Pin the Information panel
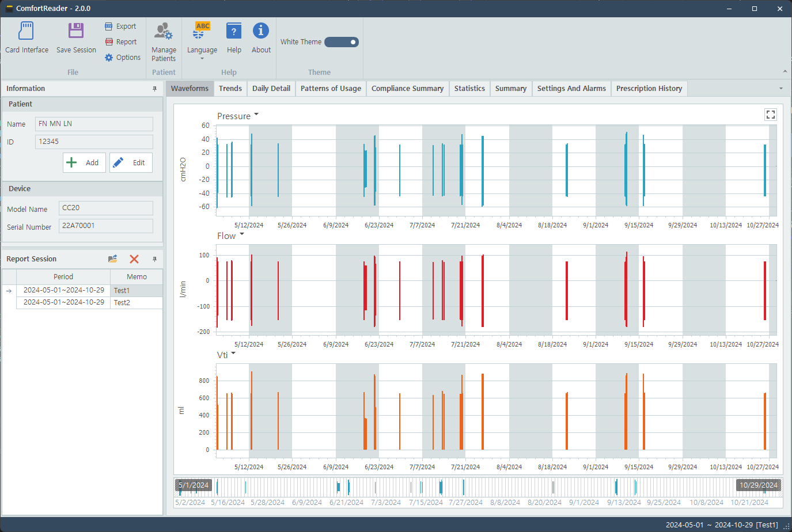Image resolution: width=792 pixels, height=532 pixels. pyautogui.click(x=154, y=89)
